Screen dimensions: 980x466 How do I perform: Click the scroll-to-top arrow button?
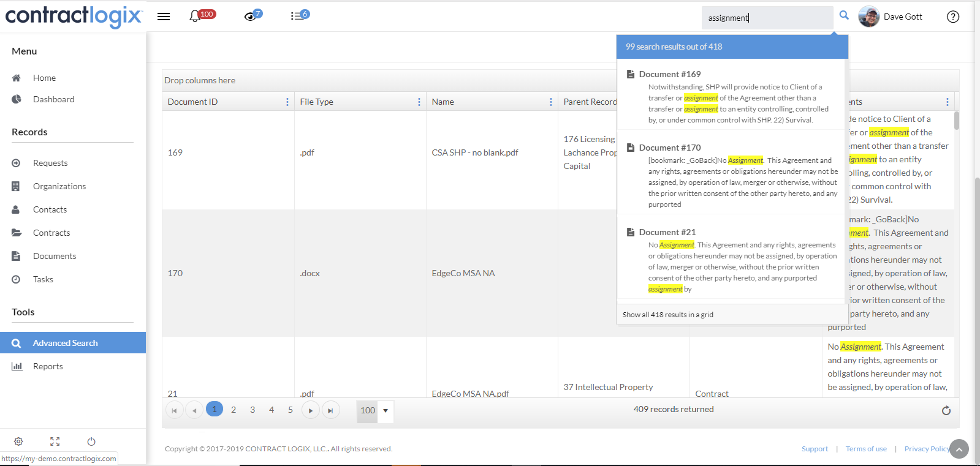pyautogui.click(x=959, y=449)
